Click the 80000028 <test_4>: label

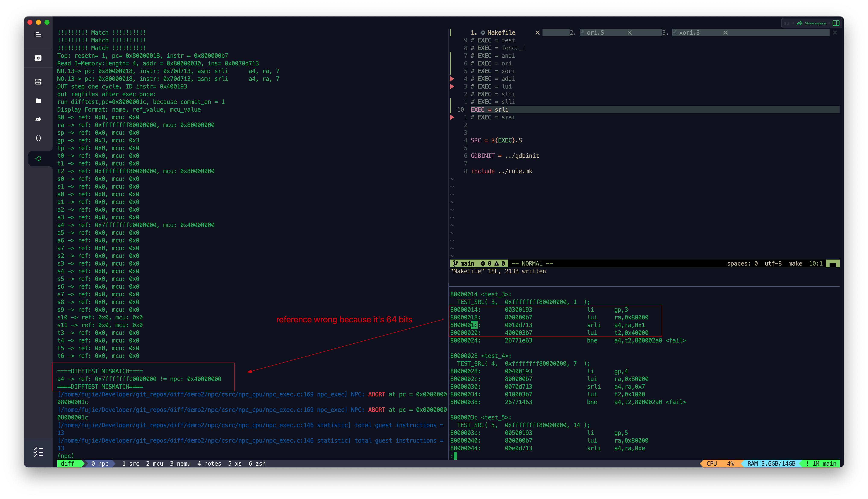coord(481,356)
